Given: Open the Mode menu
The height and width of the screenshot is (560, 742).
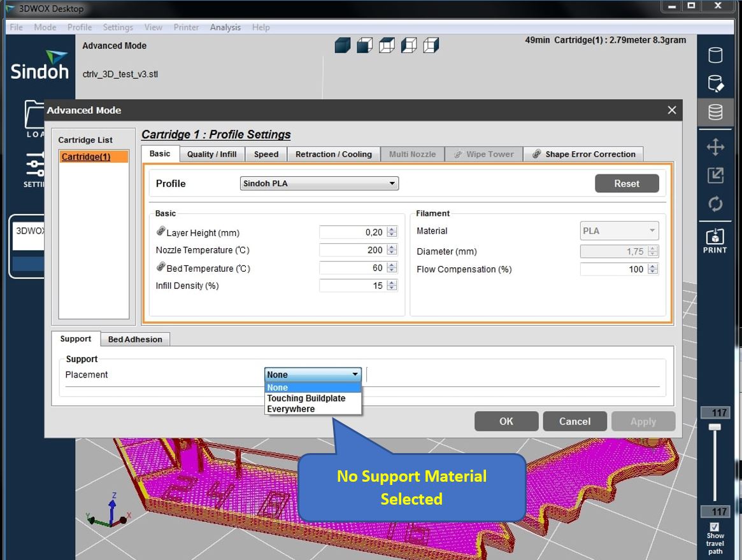Looking at the screenshot, I should [45, 27].
